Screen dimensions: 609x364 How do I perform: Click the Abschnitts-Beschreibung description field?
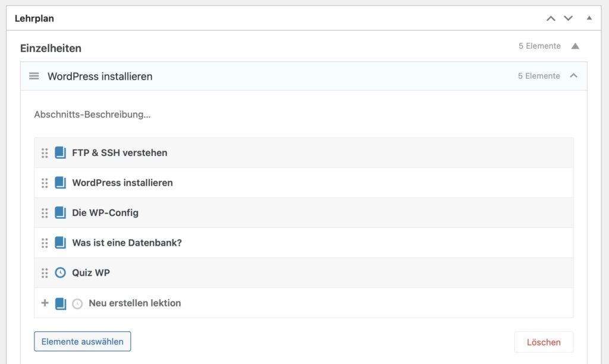point(92,115)
